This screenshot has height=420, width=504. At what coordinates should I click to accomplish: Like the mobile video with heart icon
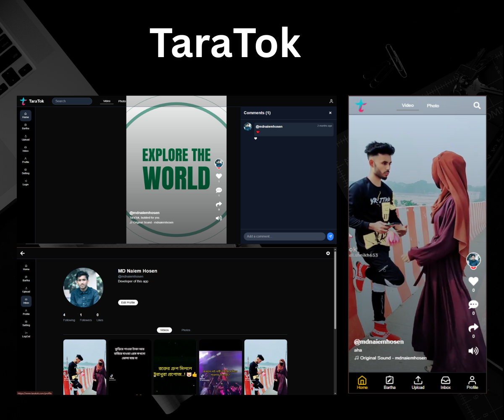pos(473,281)
